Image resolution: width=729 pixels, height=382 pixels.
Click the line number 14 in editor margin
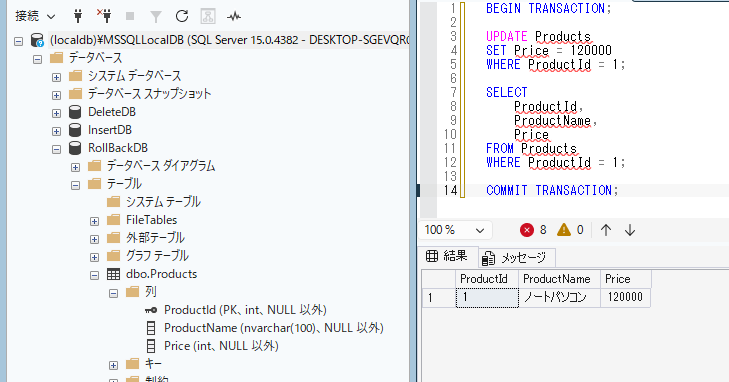click(451, 191)
